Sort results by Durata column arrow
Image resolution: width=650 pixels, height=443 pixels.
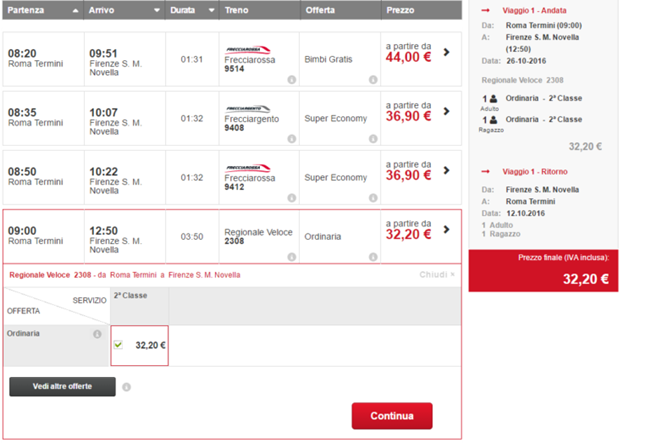(212, 10)
